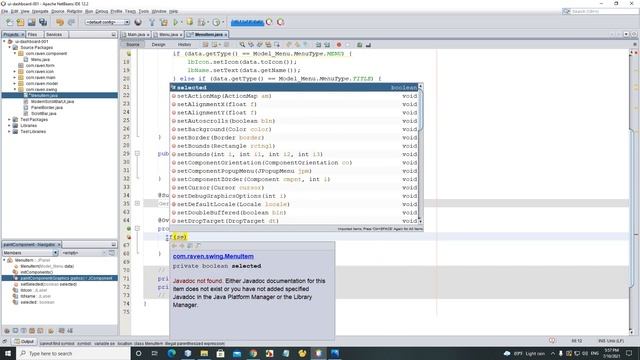Select the 'selected' boolean completion item
The height and width of the screenshot is (360, 640).
pos(294,87)
